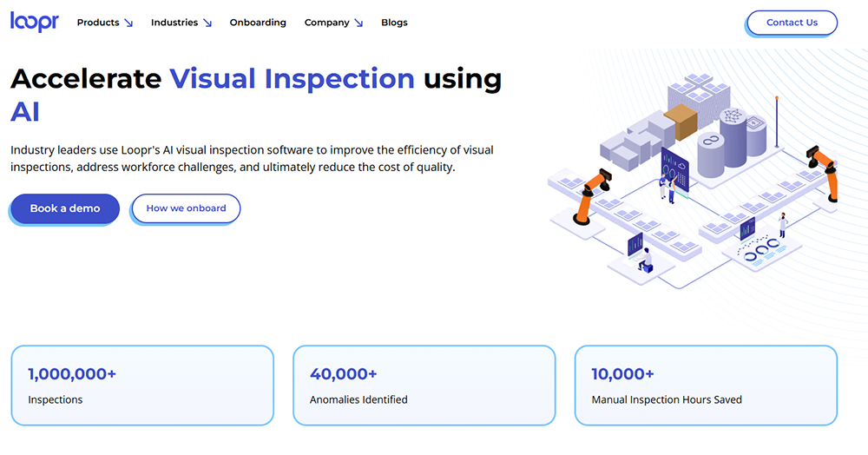Expand the Products dropdown arrow
Screen dimensions: 868x455
(128, 23)
